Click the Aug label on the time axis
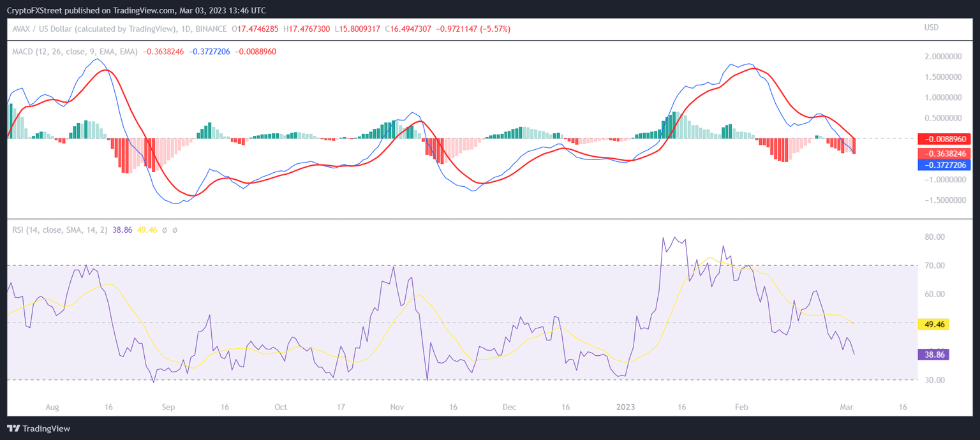Screen dimensions: 980x440 point(53,407)
